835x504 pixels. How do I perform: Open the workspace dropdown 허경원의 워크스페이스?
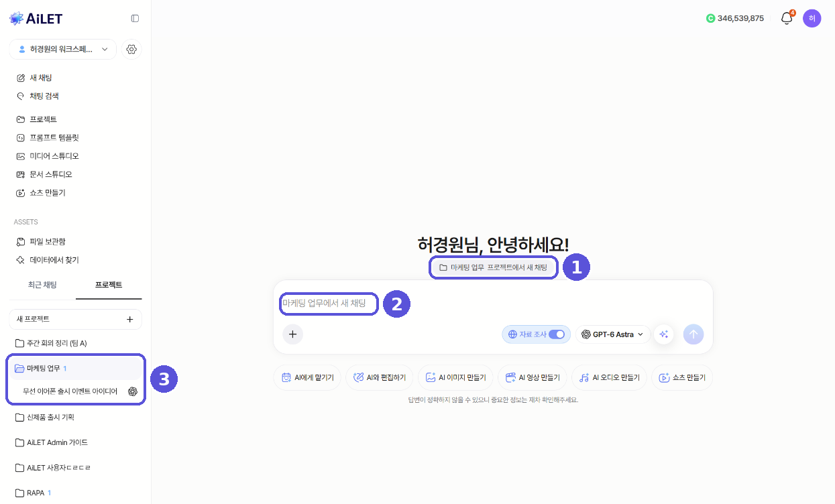coord(63,50)
